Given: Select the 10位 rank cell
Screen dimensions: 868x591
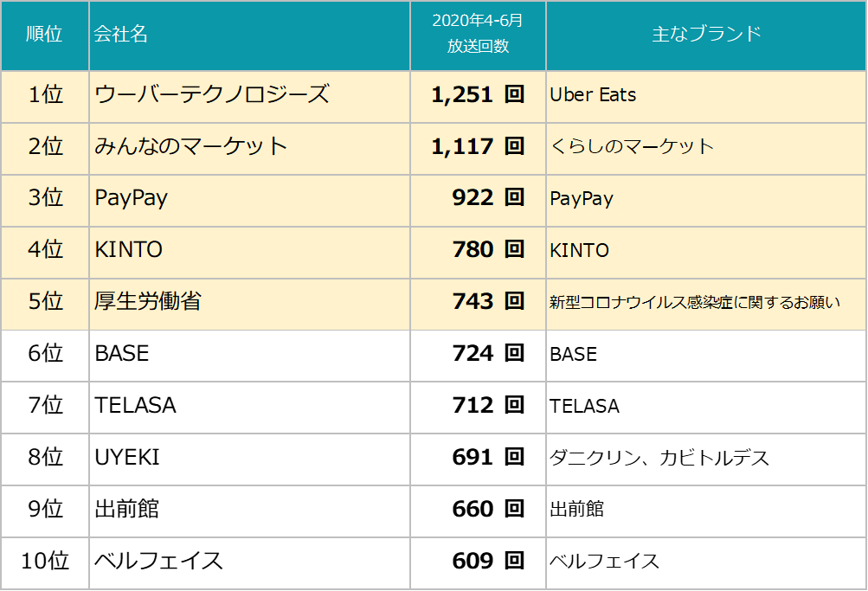Looking at the screenshot, I should pos(45,562).
